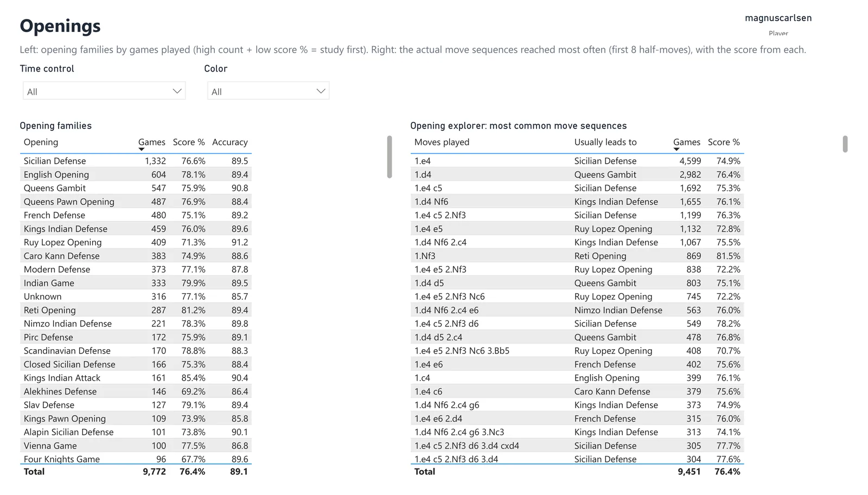Select the 1.e4 e6 move sequence row
The image size is (868, 495).
pos(577,364)
